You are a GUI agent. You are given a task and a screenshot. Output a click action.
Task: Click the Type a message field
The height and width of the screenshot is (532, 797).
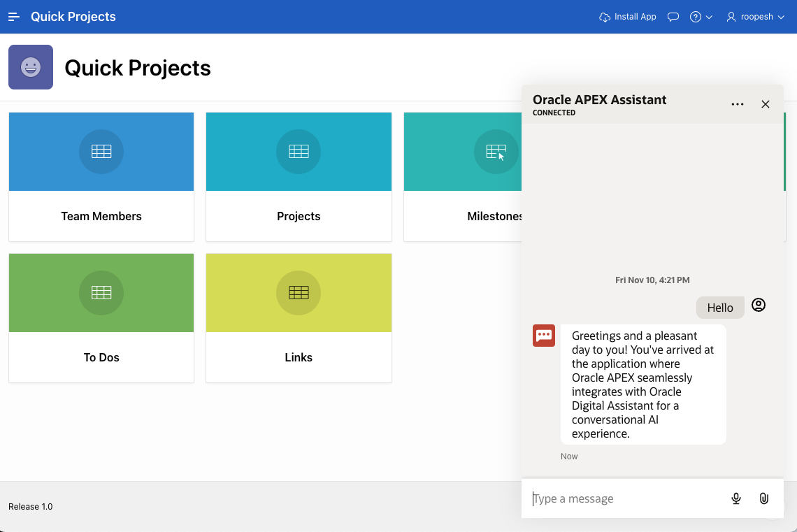click(x=626, y=498)
